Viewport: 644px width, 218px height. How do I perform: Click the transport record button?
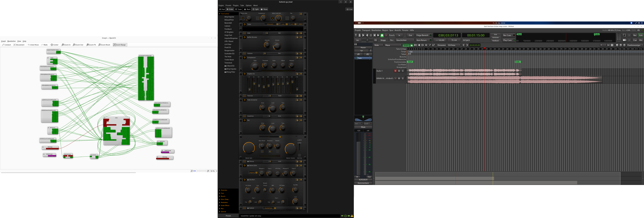(x=386, y=35)
